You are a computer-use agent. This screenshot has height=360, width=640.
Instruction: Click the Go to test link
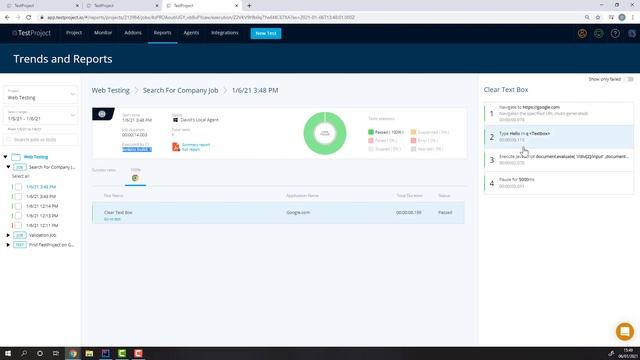[112, 219]
